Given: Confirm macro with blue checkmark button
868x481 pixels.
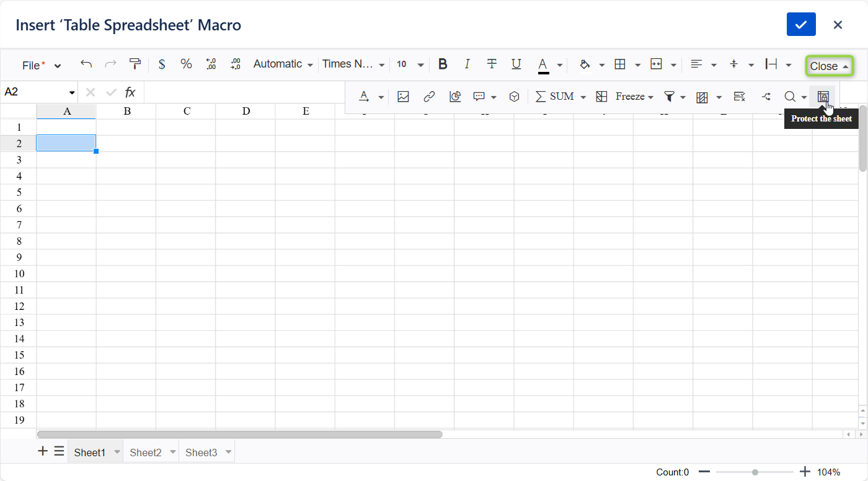Looking at the screenshot, I should click(x=801, y=25).
